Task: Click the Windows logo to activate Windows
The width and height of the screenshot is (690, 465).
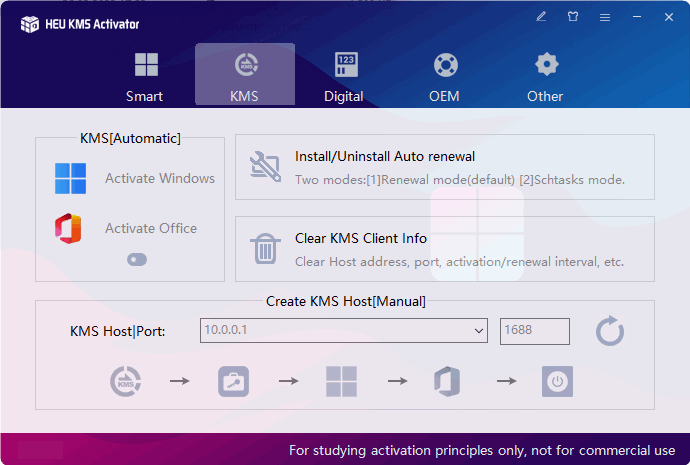Action: (x=71, y=179)
